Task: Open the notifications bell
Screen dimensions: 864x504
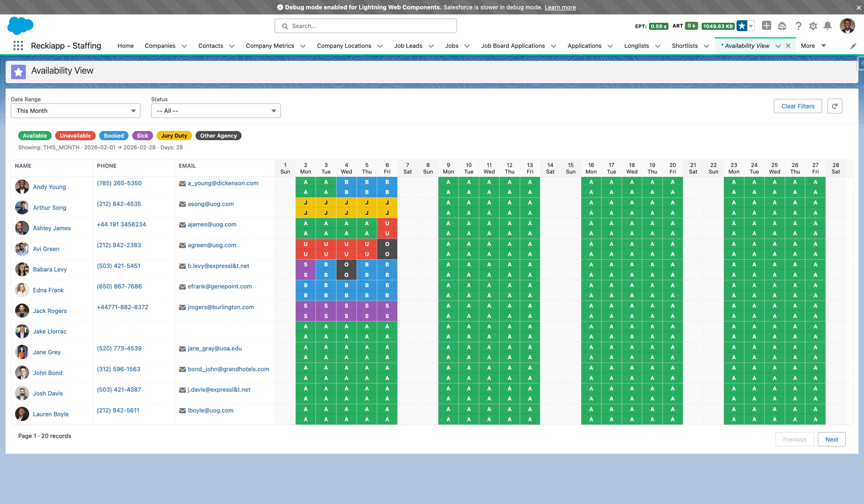Action: point(827,26)
